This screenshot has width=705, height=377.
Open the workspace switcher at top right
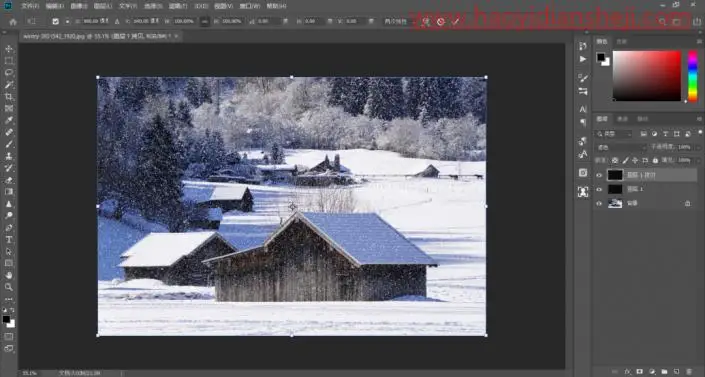pyautogui.click(x=677, y=22)
